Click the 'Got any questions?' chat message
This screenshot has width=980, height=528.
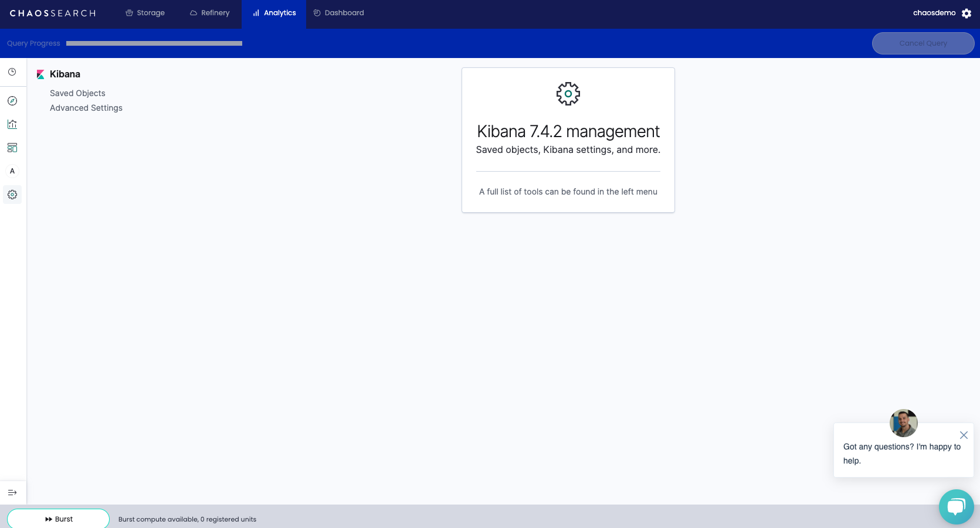(902, 454)
